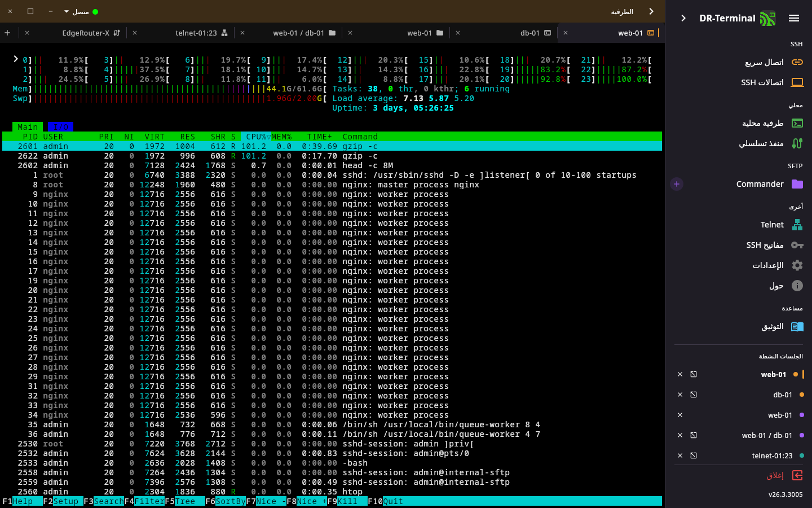Close the db-01 tab

[458, 33]
